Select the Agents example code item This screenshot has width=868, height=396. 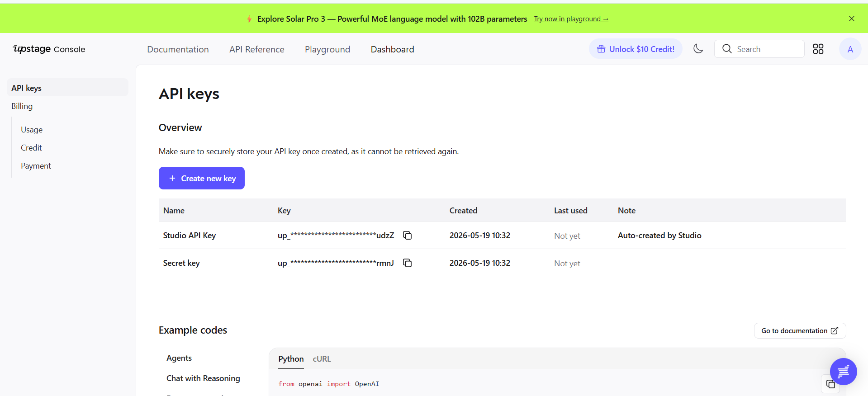coord(179,358)
